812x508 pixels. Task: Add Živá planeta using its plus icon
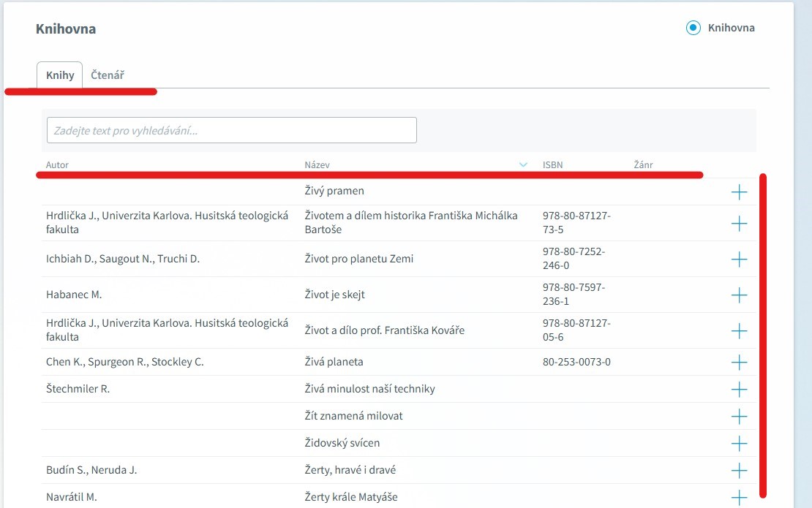pos(739,362)
